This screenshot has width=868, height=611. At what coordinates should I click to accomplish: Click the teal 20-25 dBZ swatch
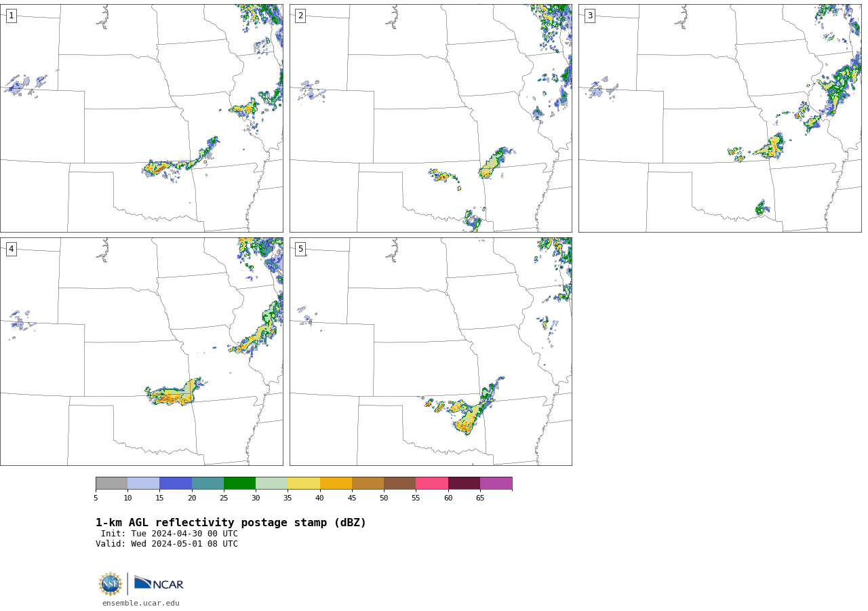(208, 483)
